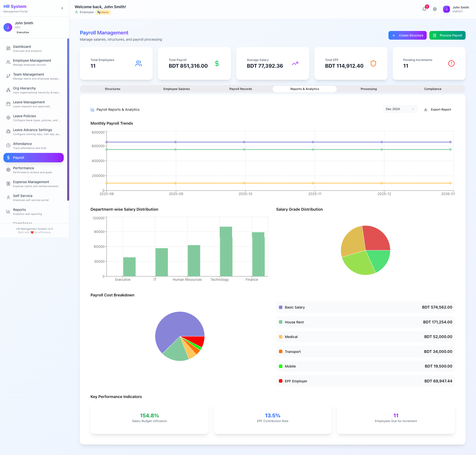Open the Compliance tab
The width and height of the screenshot is (476, 455).
pos(433,89)
